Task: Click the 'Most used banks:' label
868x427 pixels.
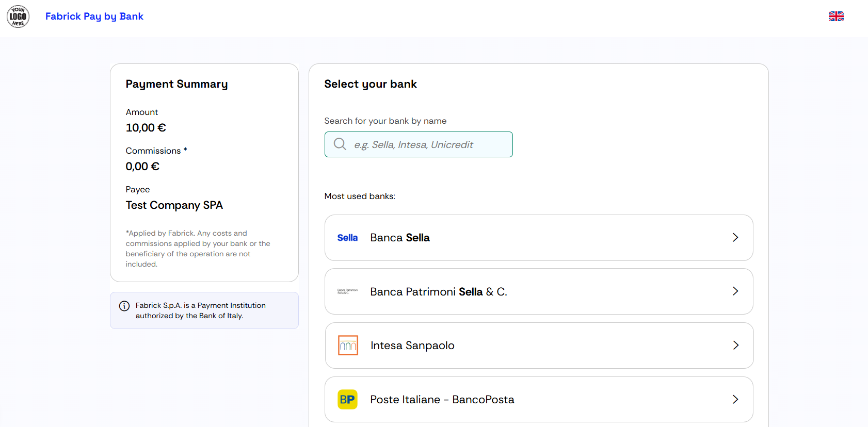Action: pyautogui.click(x=360, y=196)
